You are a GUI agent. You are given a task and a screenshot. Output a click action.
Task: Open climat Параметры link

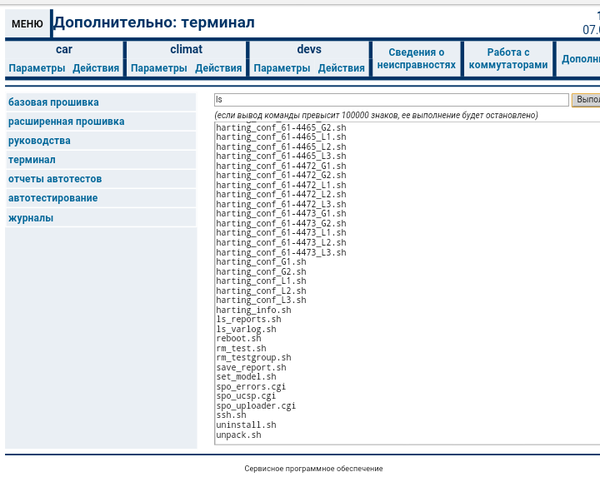point(159,68)
